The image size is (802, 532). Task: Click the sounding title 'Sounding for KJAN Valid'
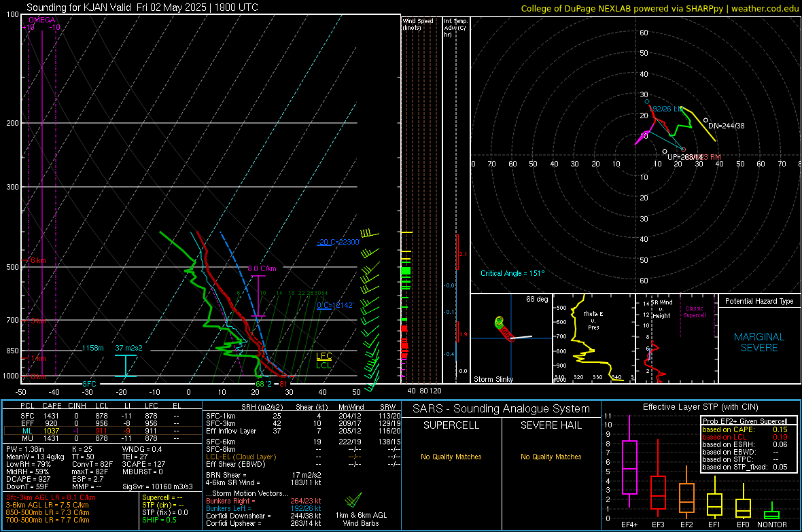[80, 7]
